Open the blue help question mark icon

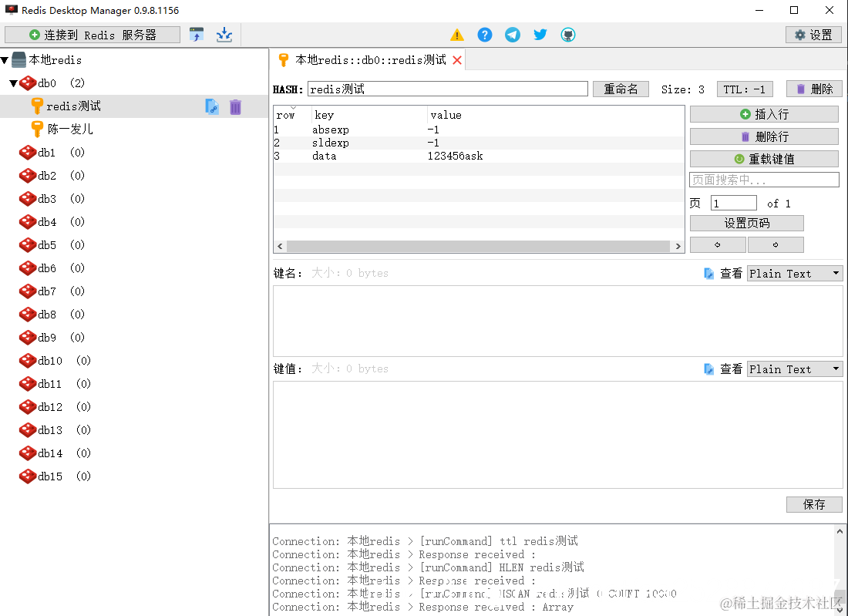485,35
